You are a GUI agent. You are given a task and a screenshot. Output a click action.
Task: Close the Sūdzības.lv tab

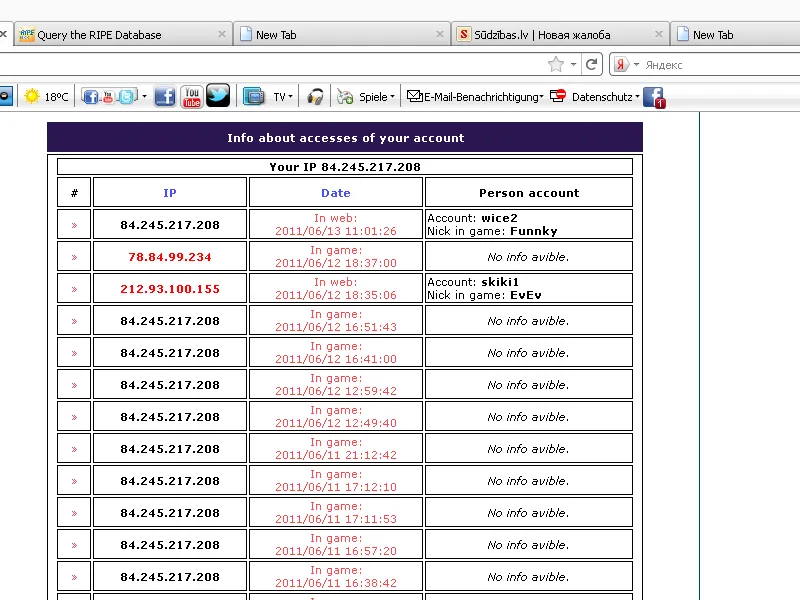[659, 34]
